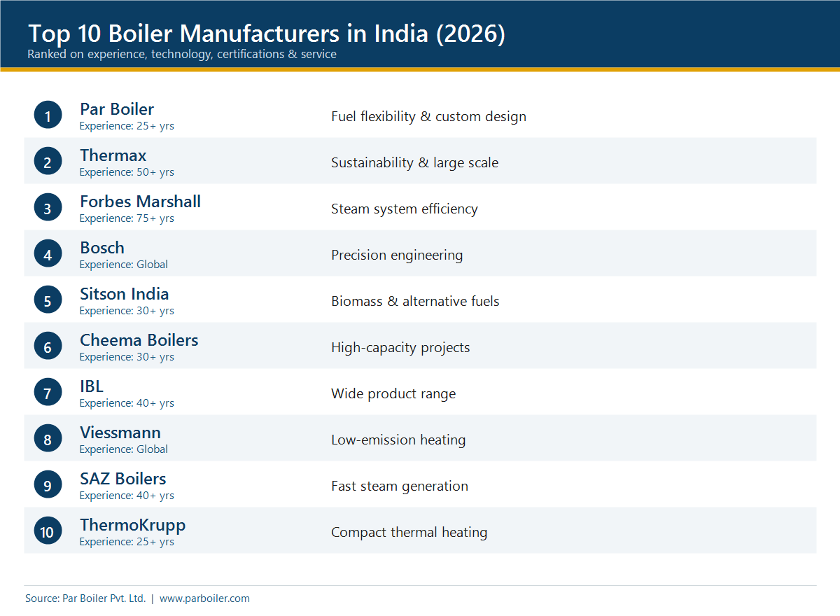The image size is (840, 616).
Task: Select the Forbes Marshall company name
Action: point(140,202)
